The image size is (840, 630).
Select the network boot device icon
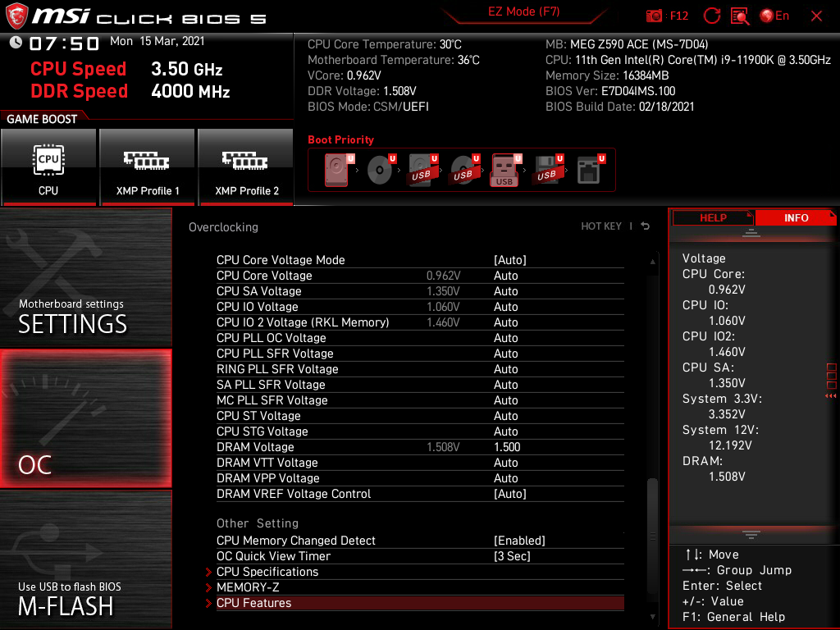coord(588,170)
